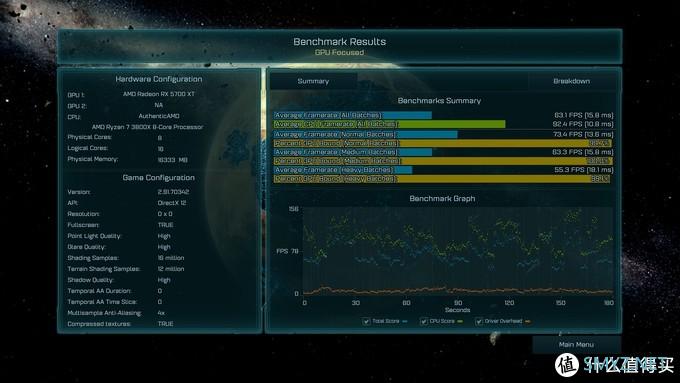Click the Average Framerate (Heavy Batches) bar
Image resolution: width=680 pixels, height=383 pixels.
tap(343, 170)
